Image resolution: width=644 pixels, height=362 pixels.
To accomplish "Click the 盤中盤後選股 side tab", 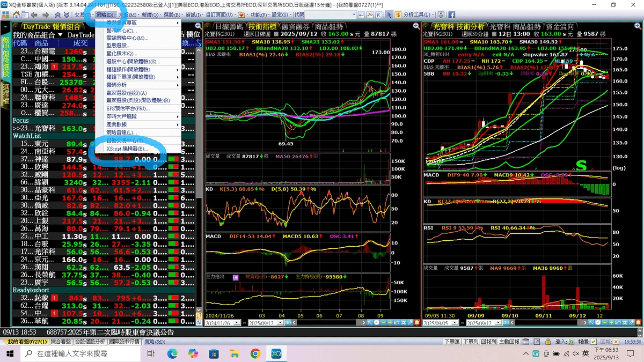I will tap(5, 55).
